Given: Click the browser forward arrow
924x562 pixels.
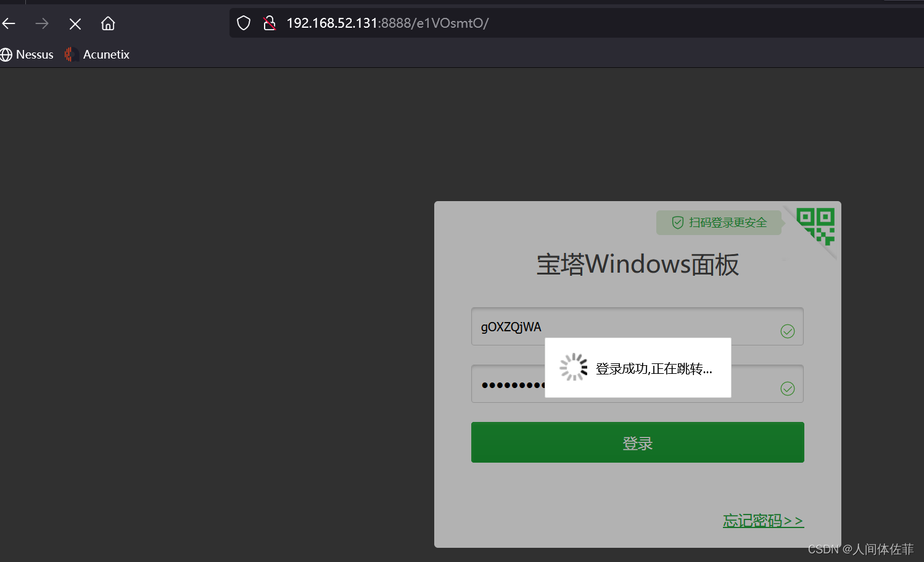Looking at the screenshot, I should (42, 23).
